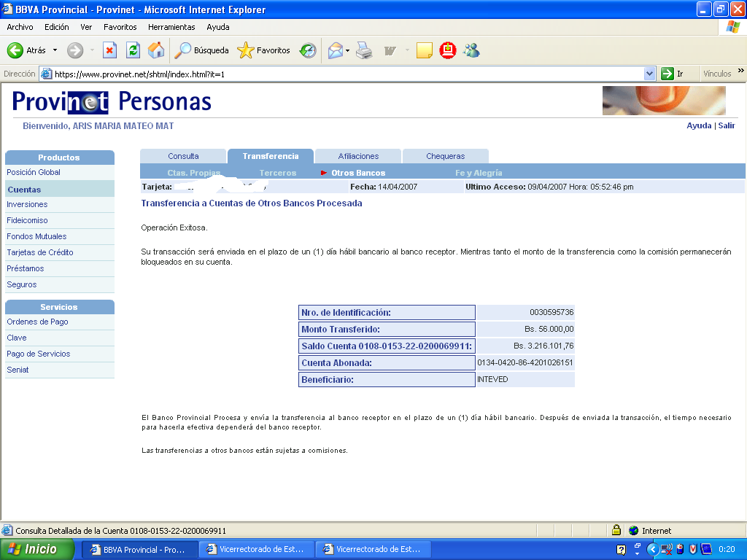The width and height of the screenshot is (747, 560).
Task: Open Seguros link
Action: click(21, 284)
